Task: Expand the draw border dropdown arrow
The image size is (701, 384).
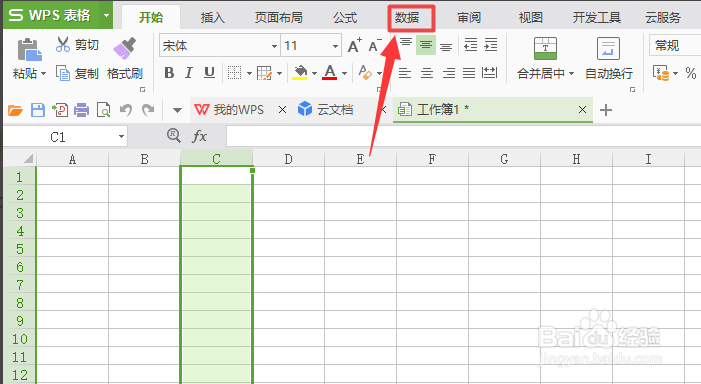Action: [x=279, y=73]
